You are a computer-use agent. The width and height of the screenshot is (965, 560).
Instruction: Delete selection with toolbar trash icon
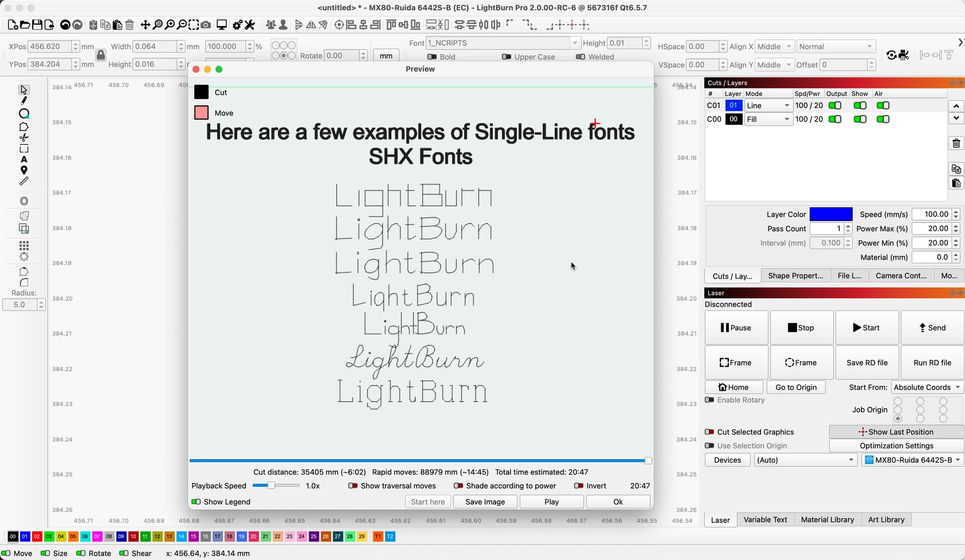click(x=129, y=25)
